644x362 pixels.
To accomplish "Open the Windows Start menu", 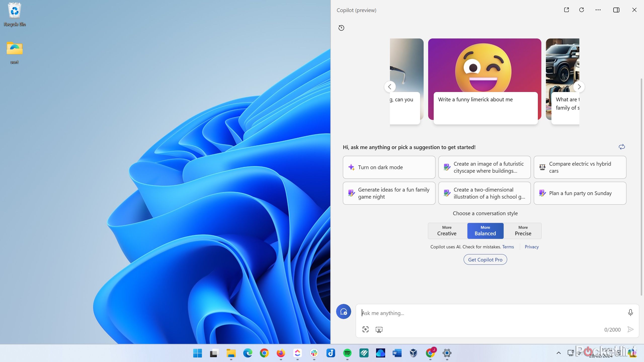I will (197, 353).
